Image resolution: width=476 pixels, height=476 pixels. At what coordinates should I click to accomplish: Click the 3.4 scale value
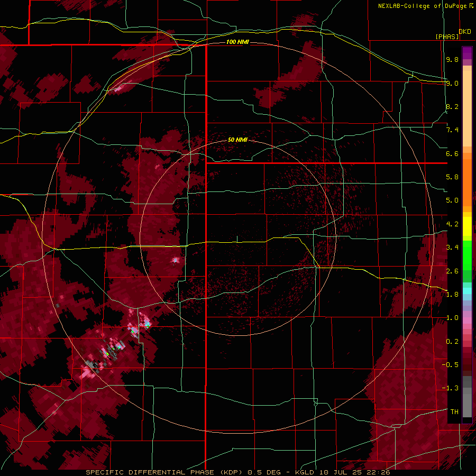point(452,248)
